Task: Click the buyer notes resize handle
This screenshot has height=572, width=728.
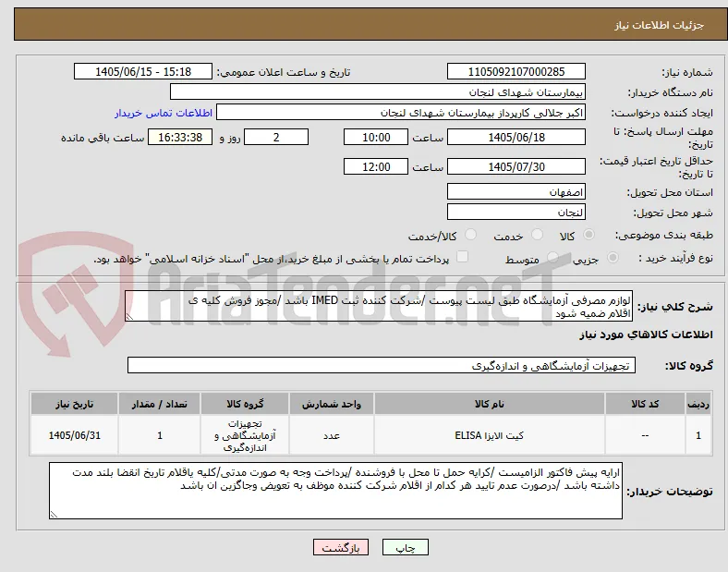Action: [54, 514]
